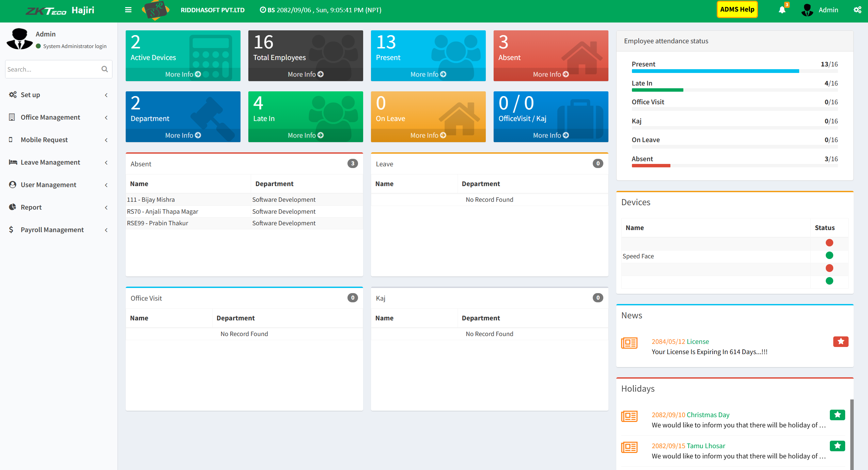Image resolution: width=868 pixels, height=470 pixels.
Task: Click green star beside Christmas Day holiday
Action: point(837,415)
